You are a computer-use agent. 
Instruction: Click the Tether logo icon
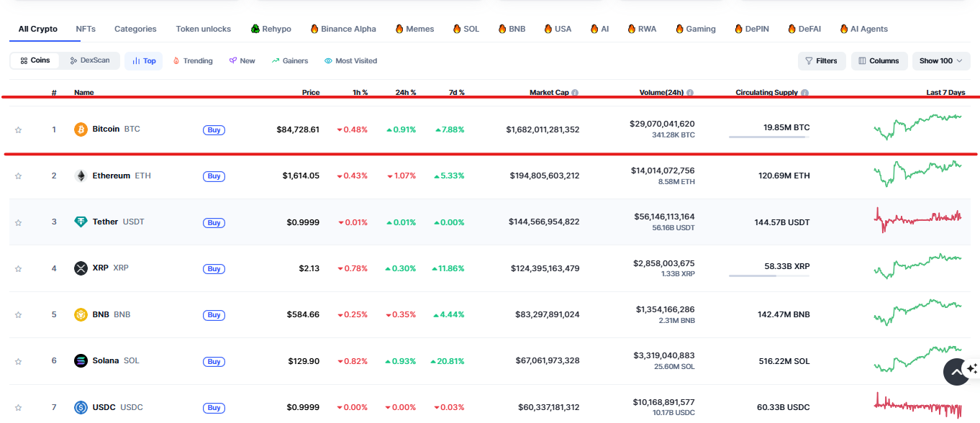[81, 222]
